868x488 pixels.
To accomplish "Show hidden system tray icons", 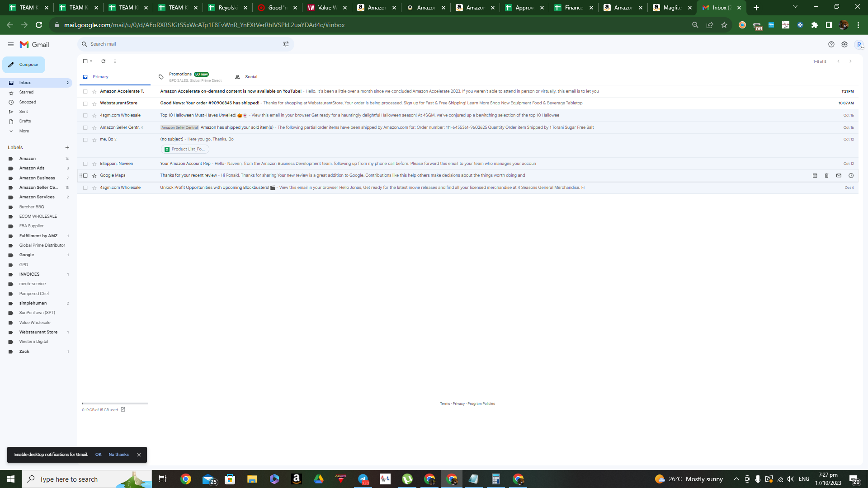I will click(736, 479).
